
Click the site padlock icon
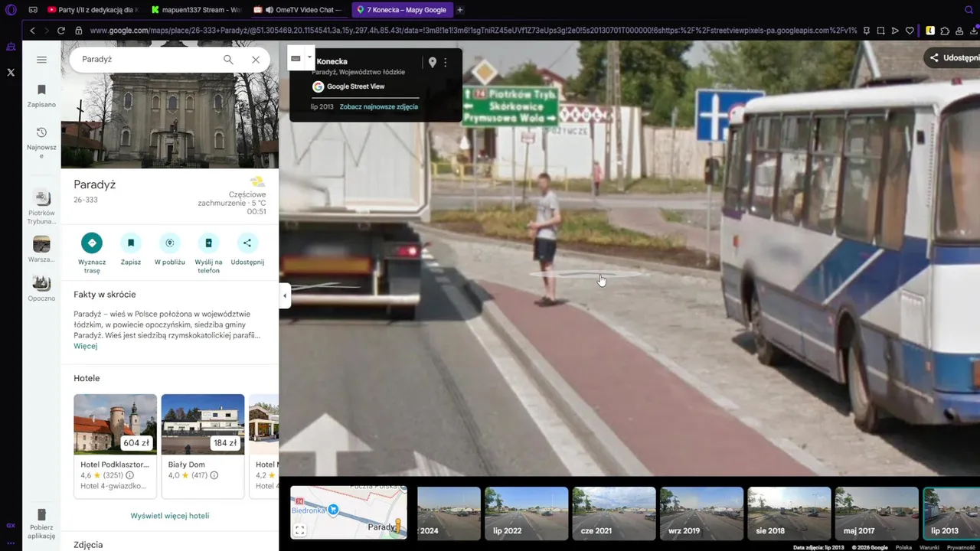[78, 31]
